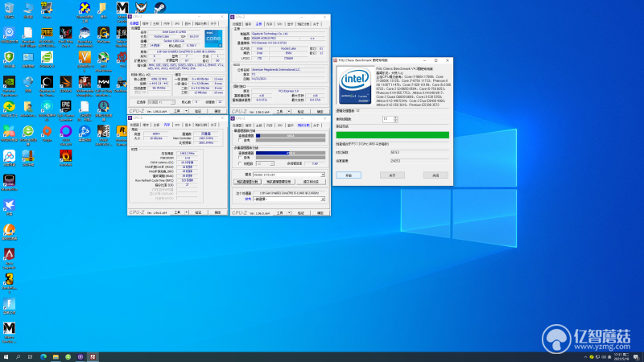Viewport: 644px width, 362px height.
Task: Expand the Tools arrow in the CPU-Z Memory tab window
Action: coord(187,212)
